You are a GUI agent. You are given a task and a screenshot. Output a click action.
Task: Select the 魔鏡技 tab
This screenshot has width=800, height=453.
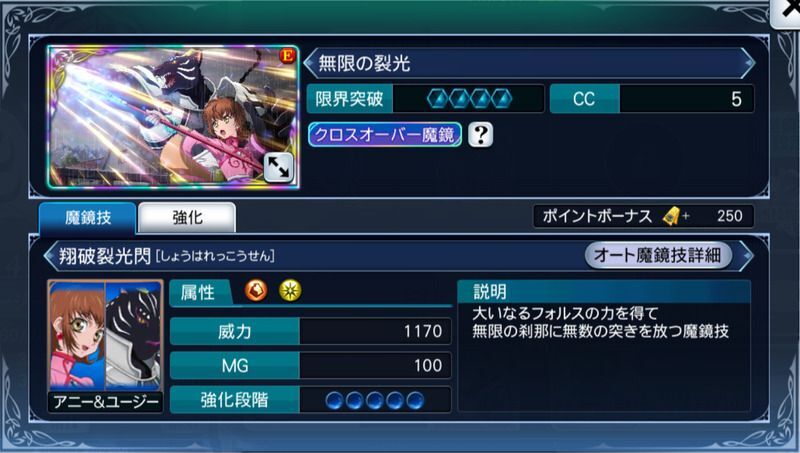(x=88, y=218)
